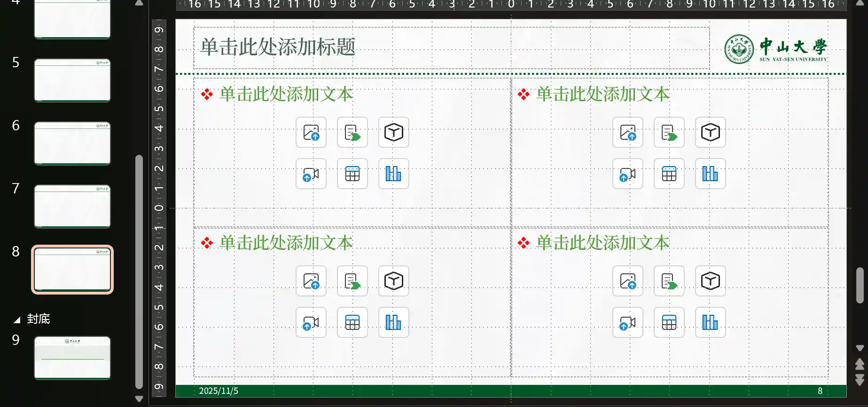Click the 3D model icon in bottom-left placeholder
Viewport: 868px width, 407px height.
click(x=393, y=281)
